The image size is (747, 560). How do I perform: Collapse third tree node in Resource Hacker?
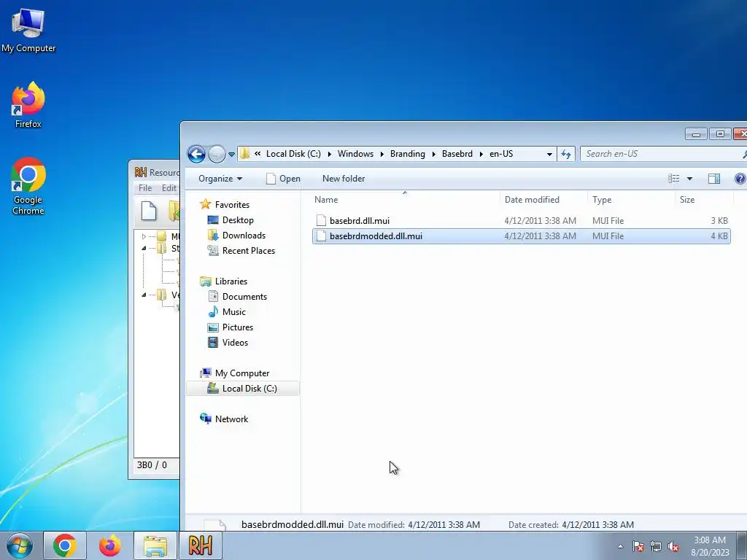tap(144, 295)
